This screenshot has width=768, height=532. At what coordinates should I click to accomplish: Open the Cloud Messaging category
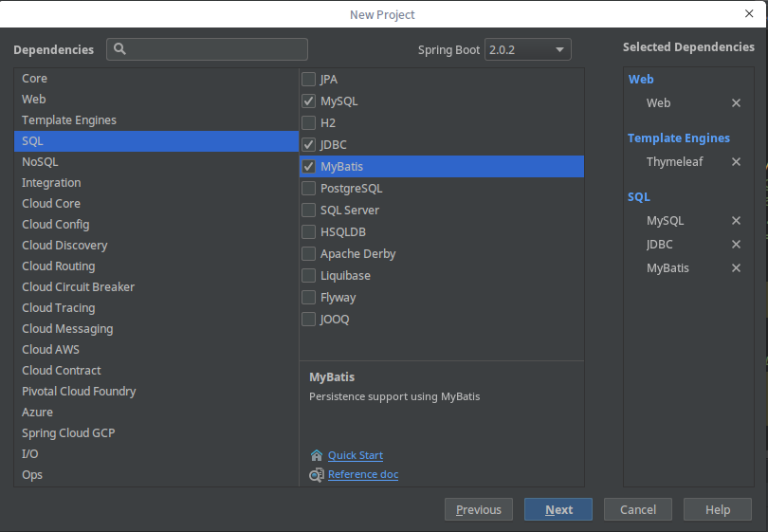[x=156, y=329]
